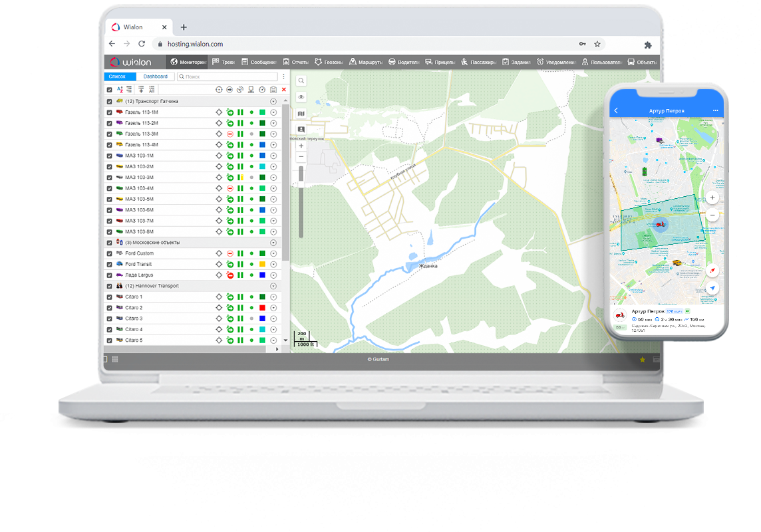Tap the back arrow in phone header
This screenshot has width=761, height=532.
[617, 110]
